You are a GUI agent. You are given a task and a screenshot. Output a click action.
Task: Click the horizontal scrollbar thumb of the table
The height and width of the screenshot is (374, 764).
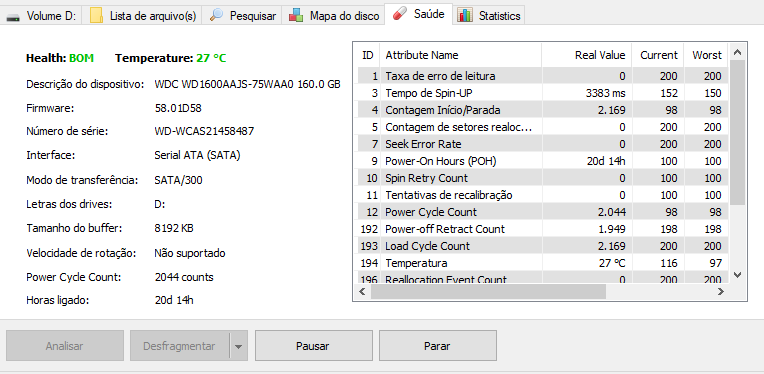point(488,291)
